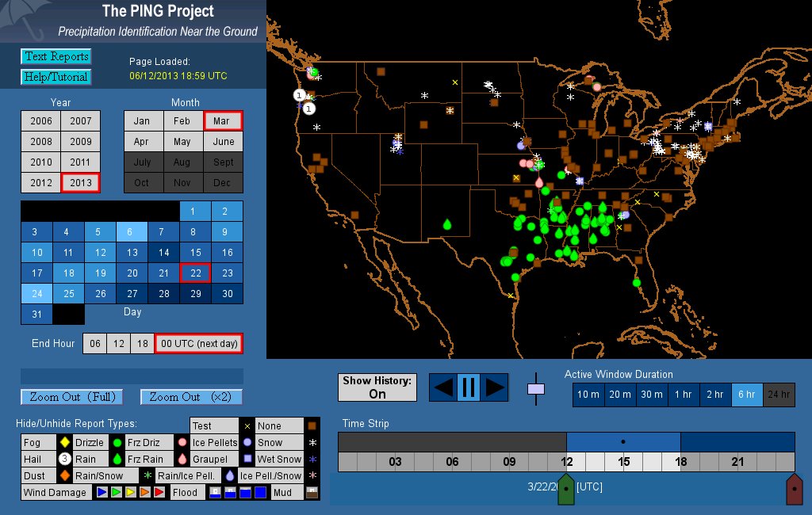The width and height of the screenshot is (812, 515).
Task: Click the yellow diamond Fog icon
Action: [64, 442]
